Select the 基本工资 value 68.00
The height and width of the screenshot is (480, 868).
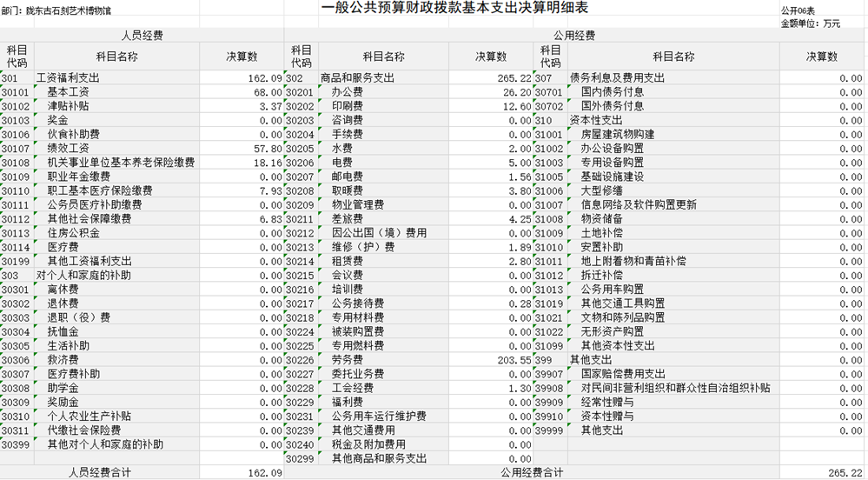[242, 92]
